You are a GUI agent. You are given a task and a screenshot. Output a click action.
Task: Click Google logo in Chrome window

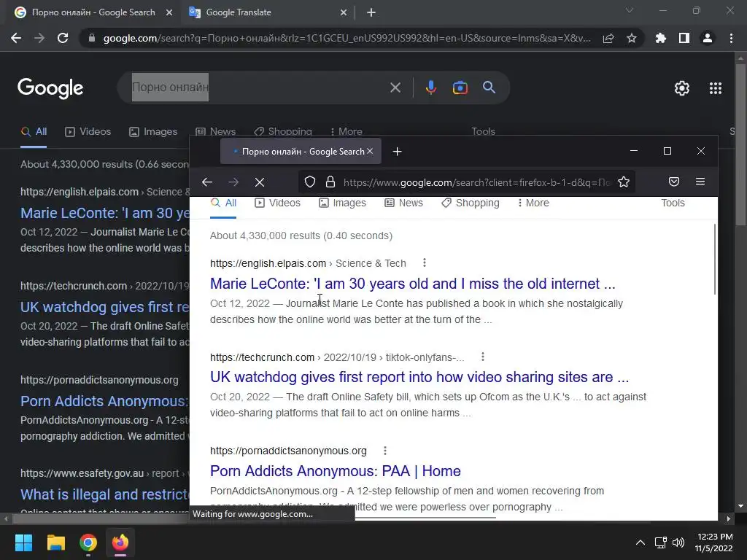pos(50,88)
